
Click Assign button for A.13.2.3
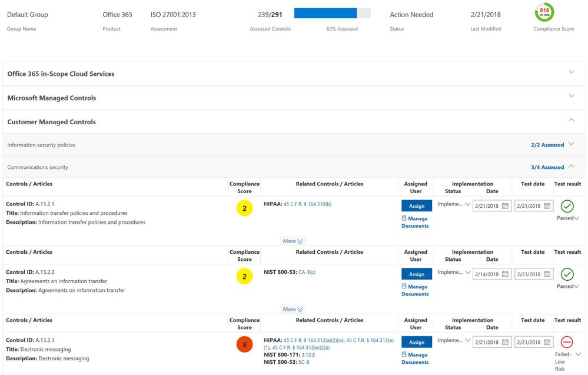click(x=417, y=342)
